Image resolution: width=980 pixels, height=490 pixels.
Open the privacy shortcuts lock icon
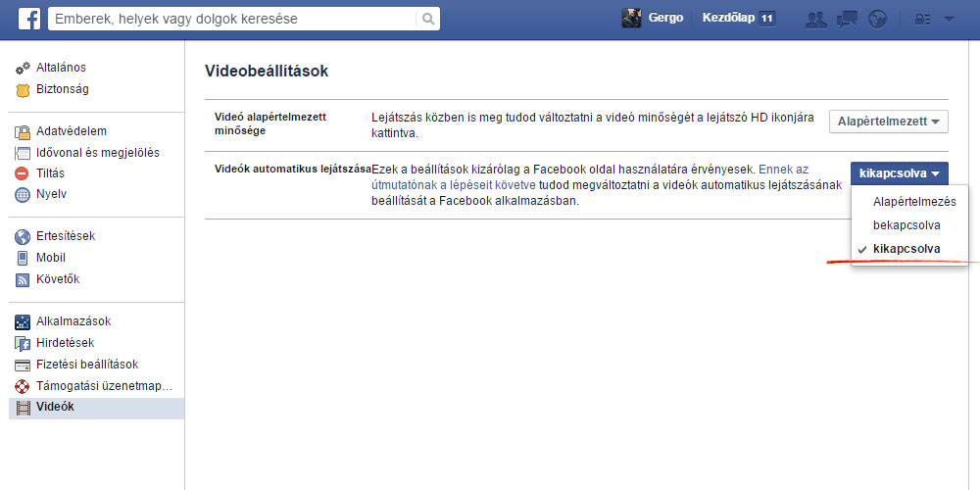pos(922,19)
